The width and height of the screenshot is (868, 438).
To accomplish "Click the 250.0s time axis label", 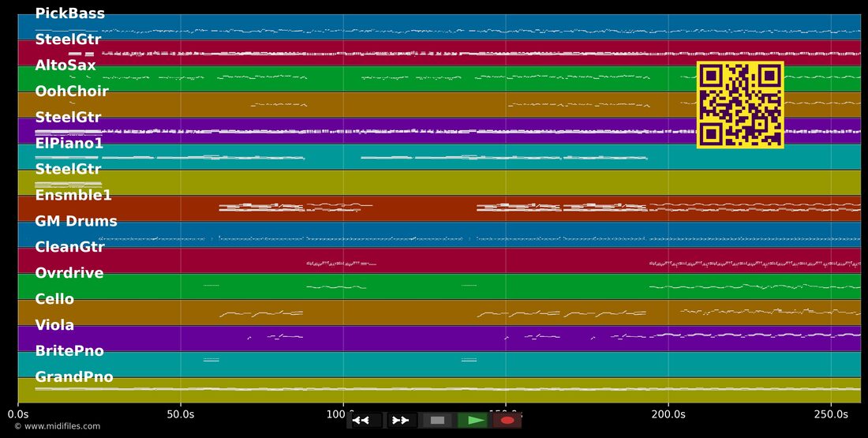I will click(x=831, y=414).
